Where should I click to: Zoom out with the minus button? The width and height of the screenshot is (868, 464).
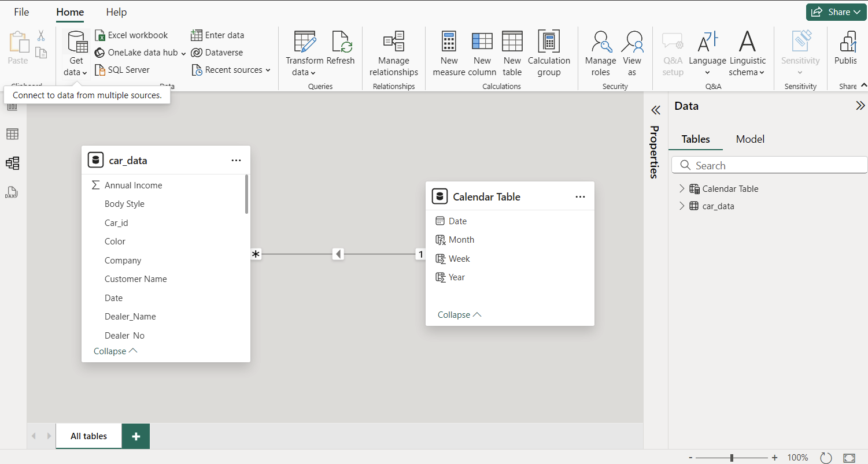click(x=690, y=458)
